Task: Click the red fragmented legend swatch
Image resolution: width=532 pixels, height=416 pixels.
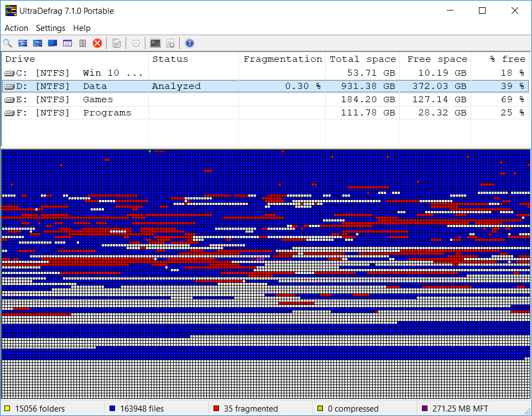Action: pos(216,408)
